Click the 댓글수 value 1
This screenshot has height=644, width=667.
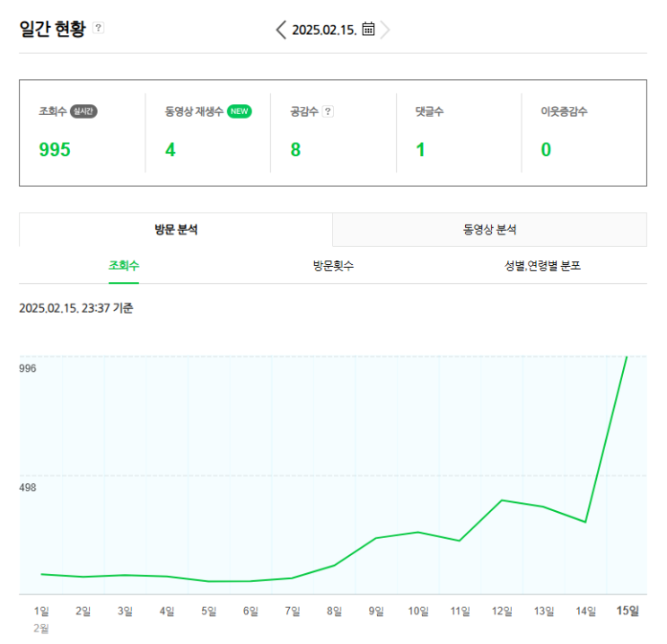[x=420, y=149]
